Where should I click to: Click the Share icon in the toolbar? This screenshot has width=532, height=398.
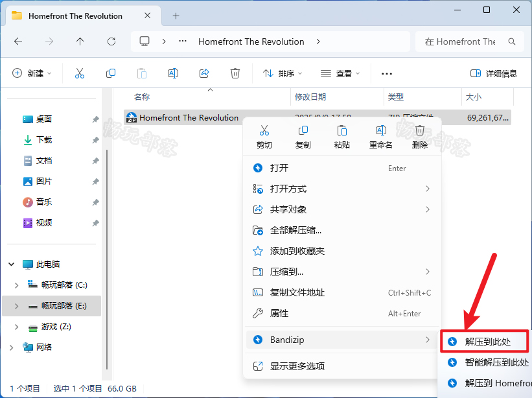204,73
